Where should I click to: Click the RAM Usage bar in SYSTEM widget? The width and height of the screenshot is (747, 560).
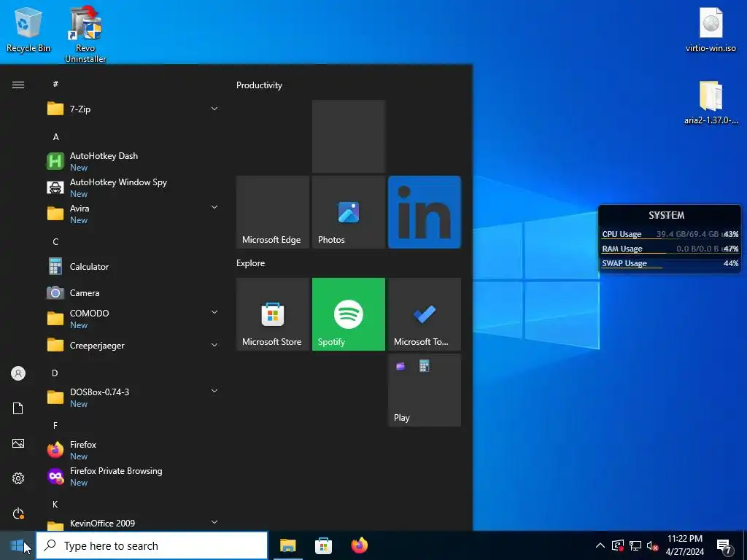pyautogui.click(x=670, y=249)
